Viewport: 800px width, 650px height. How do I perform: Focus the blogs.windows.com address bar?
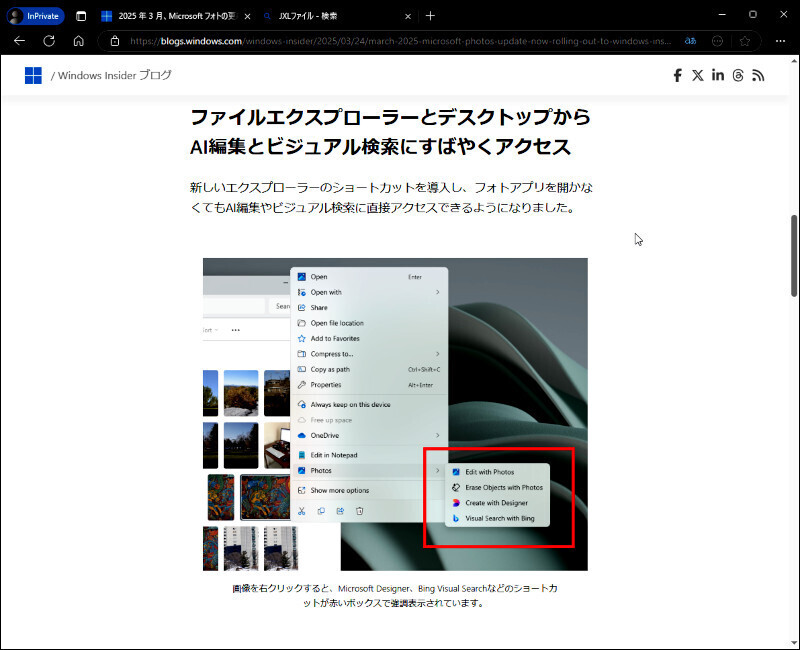[x=400, y=41]
